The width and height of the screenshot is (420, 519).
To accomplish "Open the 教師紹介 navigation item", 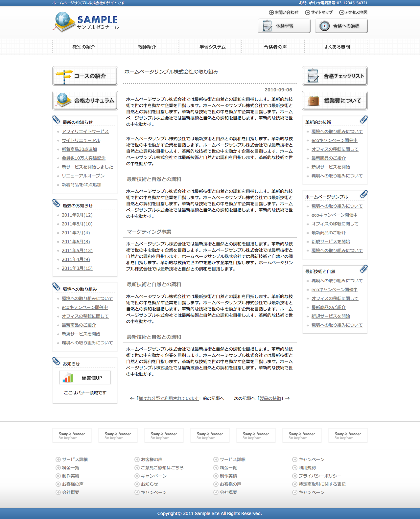I will [147, 47].
